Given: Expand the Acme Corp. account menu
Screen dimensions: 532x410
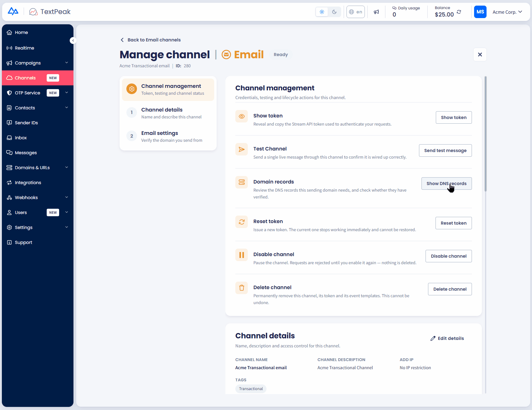Looking at the screenshot, I should coord(507,12).
